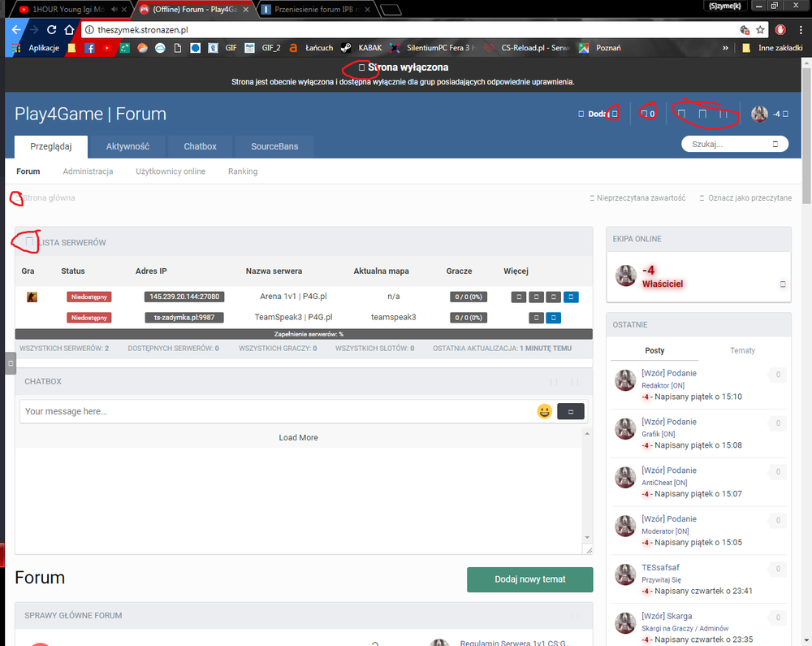This screenshot has width=812, height=646.
Task: Open the counter showing 0 in the header
Action: pos(648,114)
